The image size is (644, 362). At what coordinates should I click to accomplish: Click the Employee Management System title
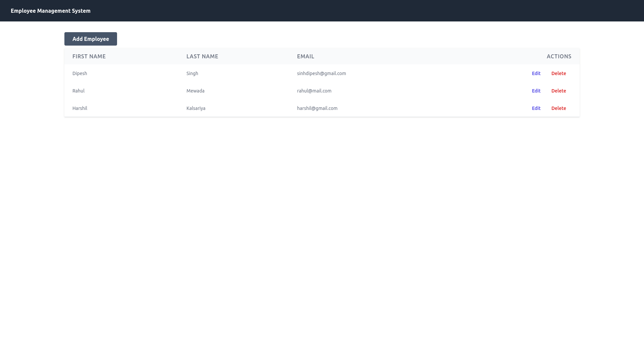pyautogui.click(x=51, y=11)
